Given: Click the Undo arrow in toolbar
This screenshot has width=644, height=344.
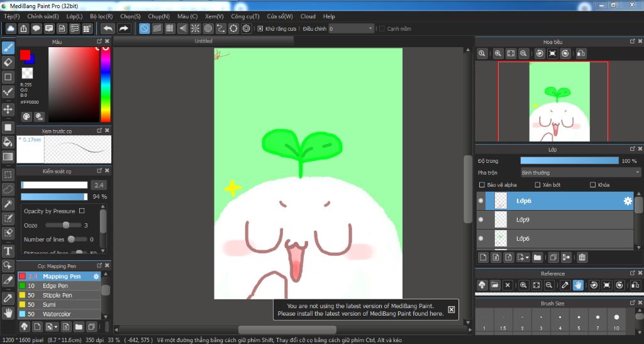Looking at the screenshot, I should point(108,28).
